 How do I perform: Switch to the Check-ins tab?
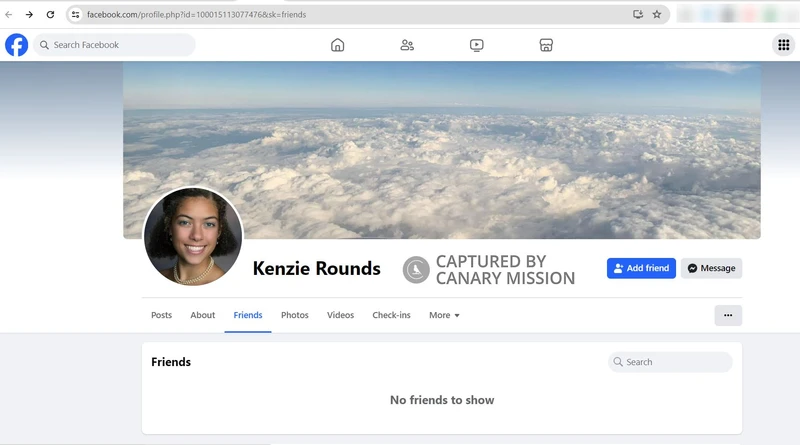pyautogui.click(x=391, y=315)
